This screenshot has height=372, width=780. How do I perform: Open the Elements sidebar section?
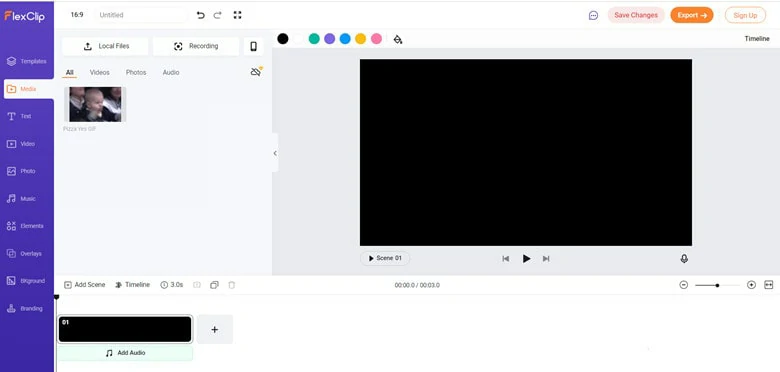coord(26,226)
